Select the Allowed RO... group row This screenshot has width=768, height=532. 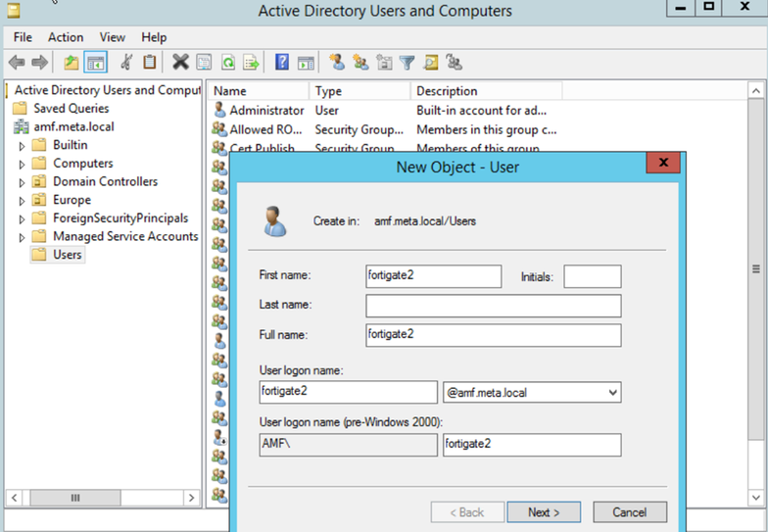pyautogui.click(x=384, y=129)
